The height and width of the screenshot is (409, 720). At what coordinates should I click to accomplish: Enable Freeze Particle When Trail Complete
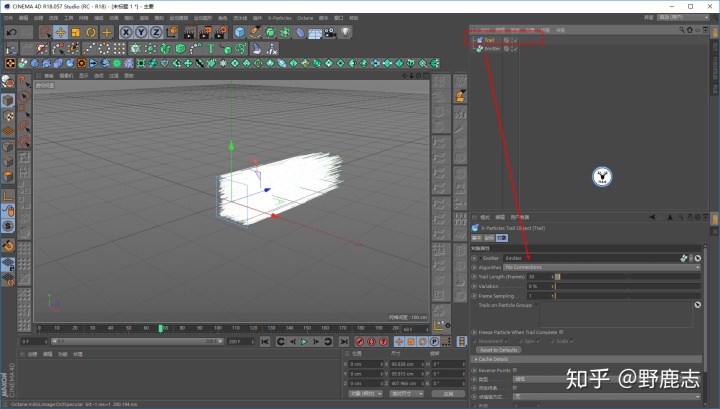562,332
